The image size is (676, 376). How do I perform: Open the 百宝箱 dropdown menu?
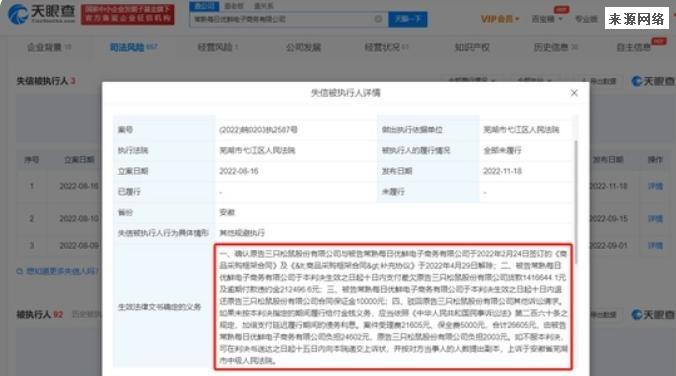[x=547, y=19]
